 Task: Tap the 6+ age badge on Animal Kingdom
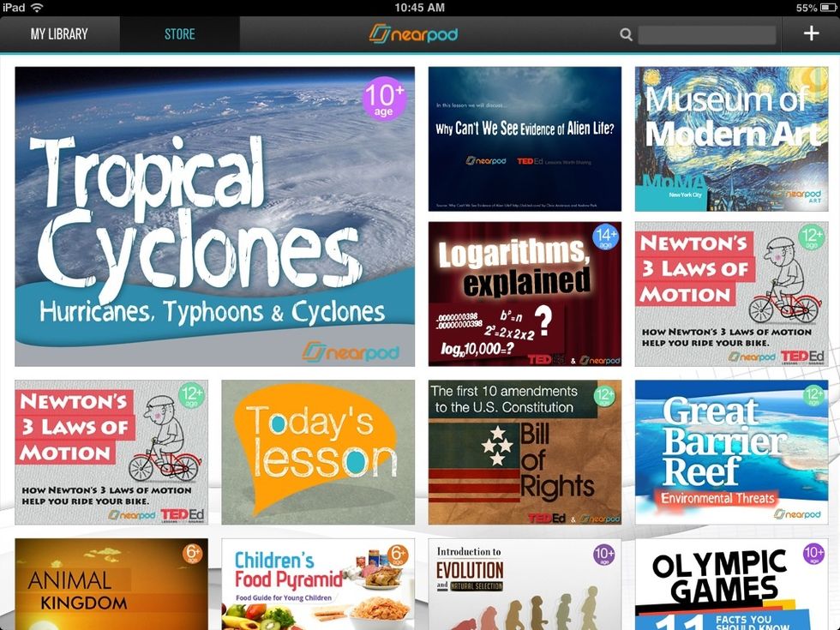click(192, 554)
